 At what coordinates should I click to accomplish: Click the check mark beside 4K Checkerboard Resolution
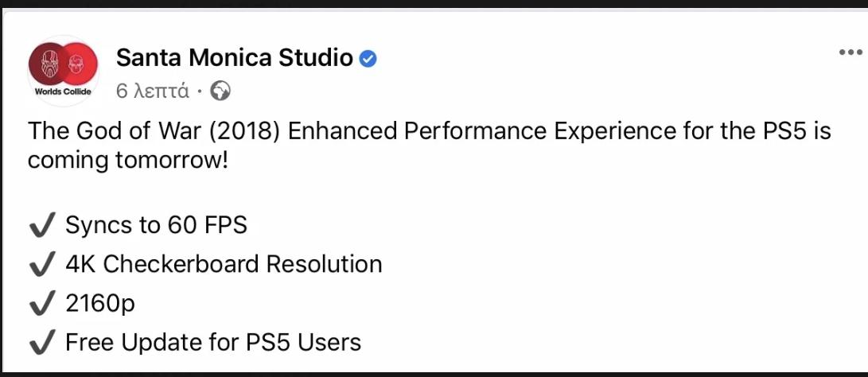[x=42, y=265]
